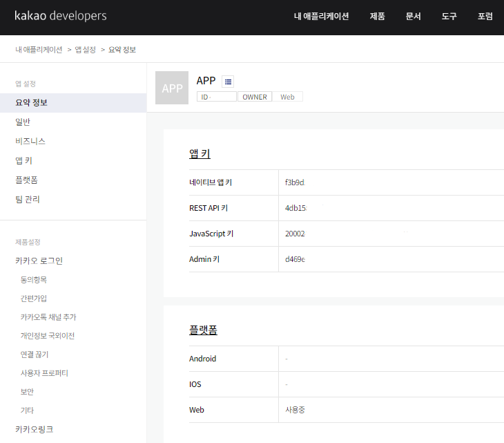This screenshot has width=504, height=443.
Task: Select 비즈니스 in the sidebar
Action: [x=30, y=141]
